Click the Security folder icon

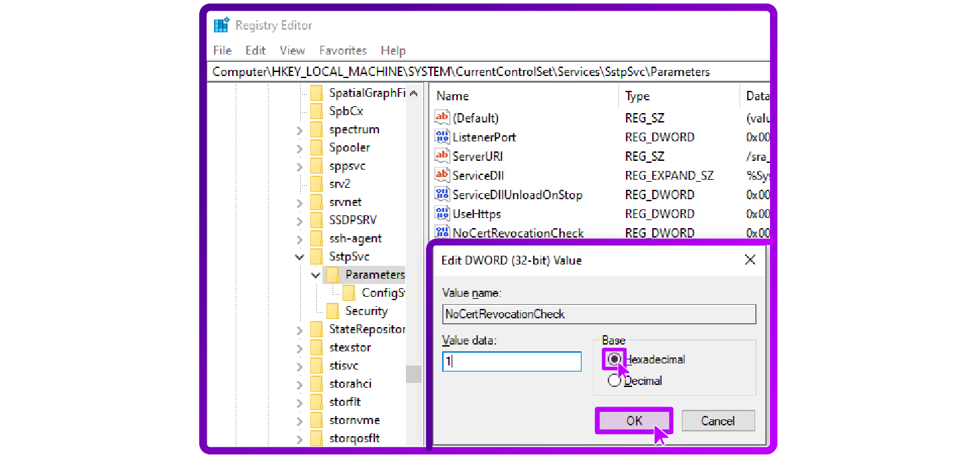click(x=333, y=311)
